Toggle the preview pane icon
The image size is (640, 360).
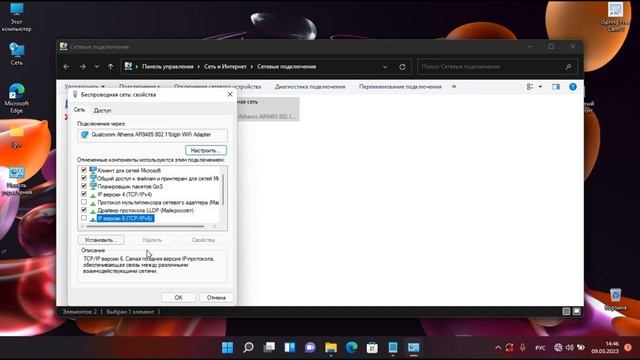(556, 87)
